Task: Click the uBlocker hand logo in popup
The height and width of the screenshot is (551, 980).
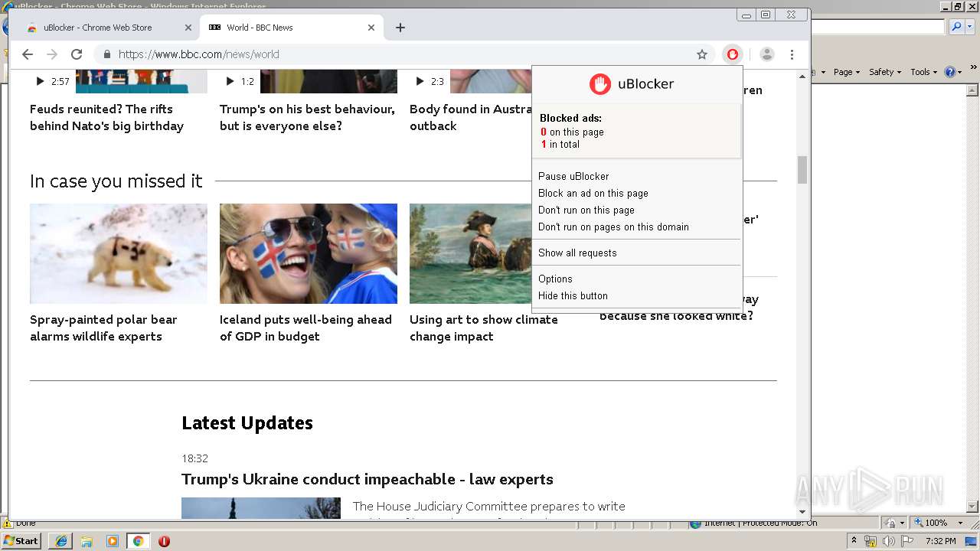Action: tap(599, 84)
